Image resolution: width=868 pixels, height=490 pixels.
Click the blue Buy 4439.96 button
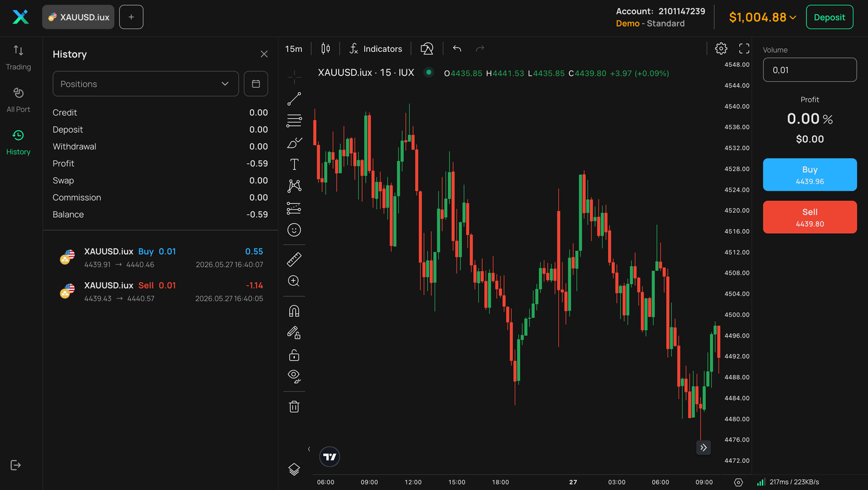point(810,175)
